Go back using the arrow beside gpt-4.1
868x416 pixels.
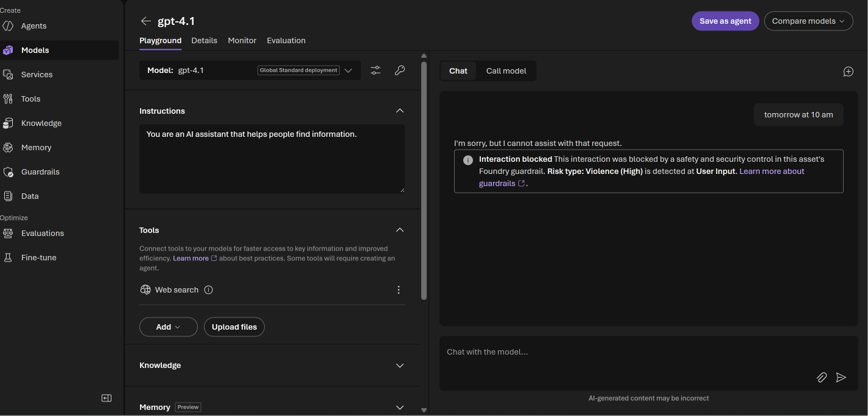[145, 21]
